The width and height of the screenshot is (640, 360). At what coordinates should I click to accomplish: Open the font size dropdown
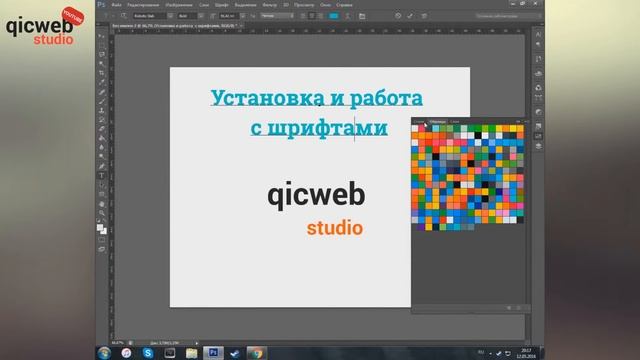242,16
